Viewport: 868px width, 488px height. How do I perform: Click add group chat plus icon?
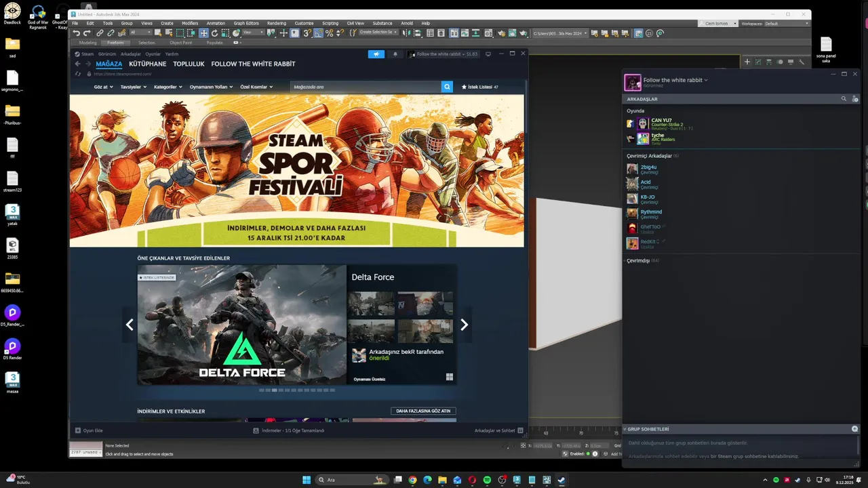point(854,429)
